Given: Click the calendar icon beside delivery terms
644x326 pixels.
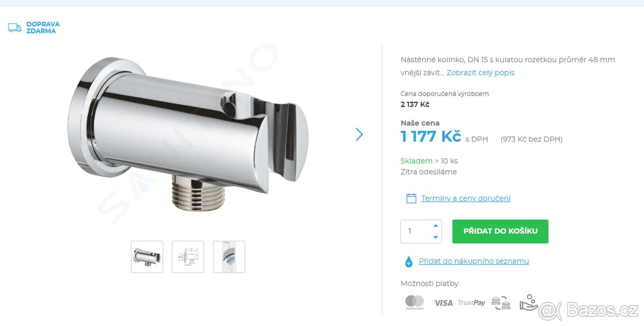Looking at the screenshot, I should click(x=411, y=198).
